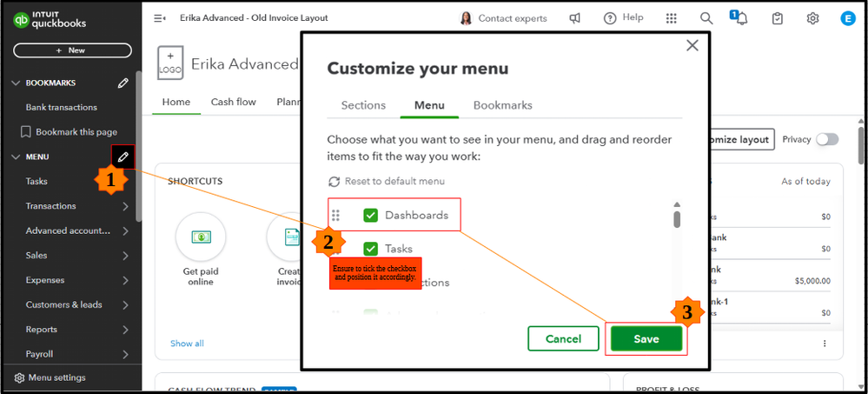Click the Bookmark this page icon

click(x=25, y=132)
